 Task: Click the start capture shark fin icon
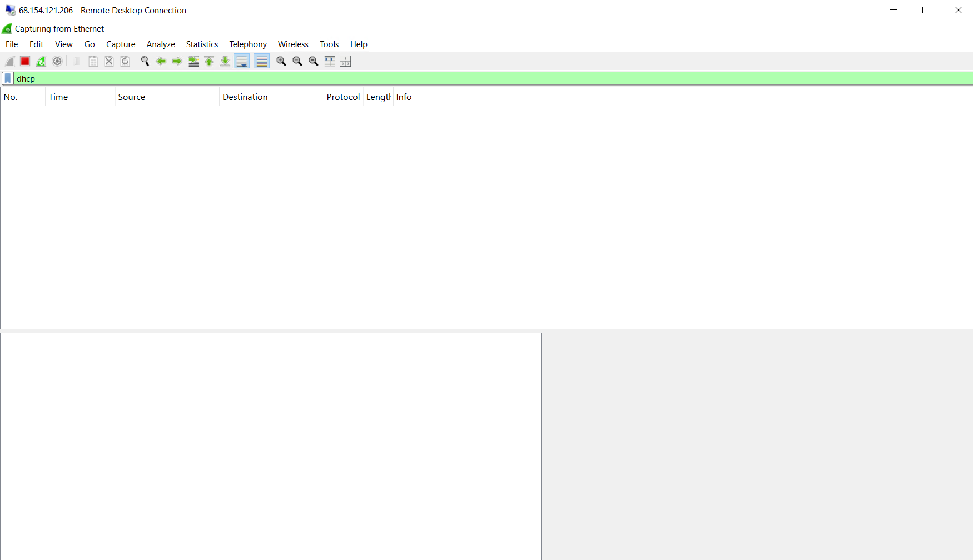click(9, 61)
